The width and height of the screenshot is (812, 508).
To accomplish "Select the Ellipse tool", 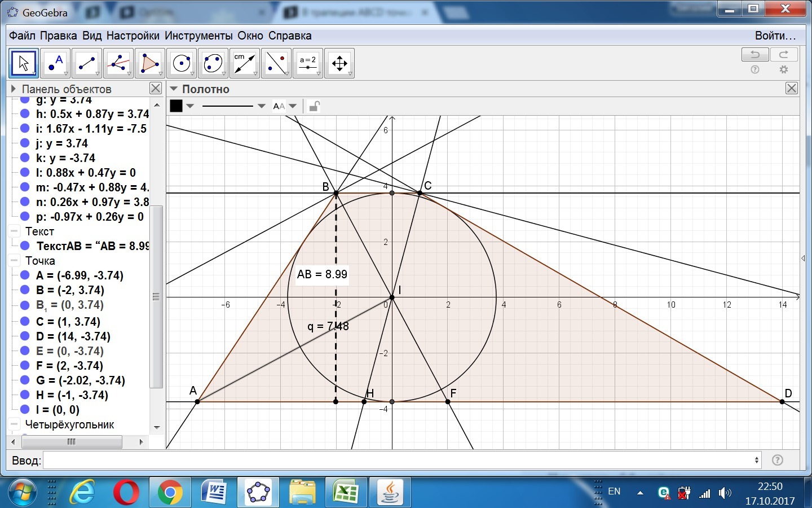I will [213, 63].
